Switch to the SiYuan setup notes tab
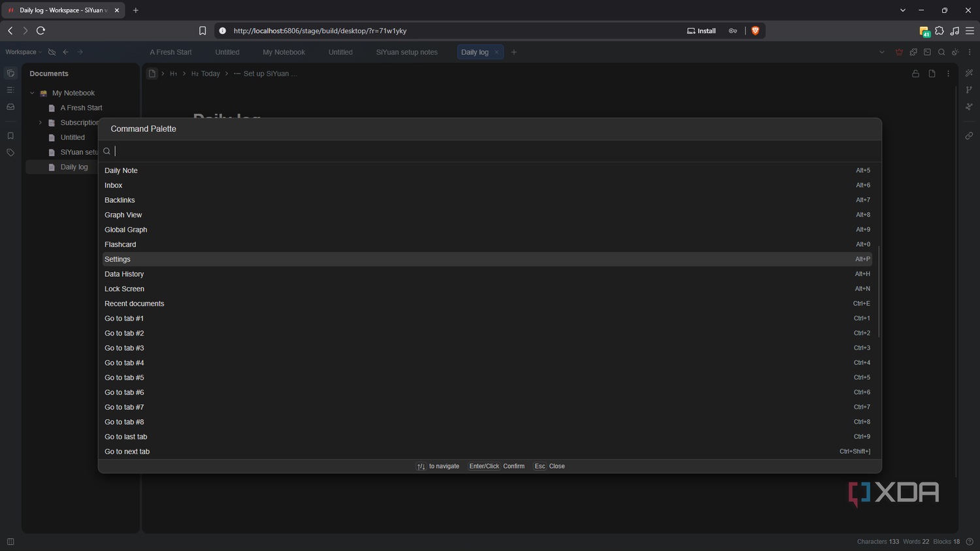The height and width of the screenshot is (551, 980). pos(406,52)
